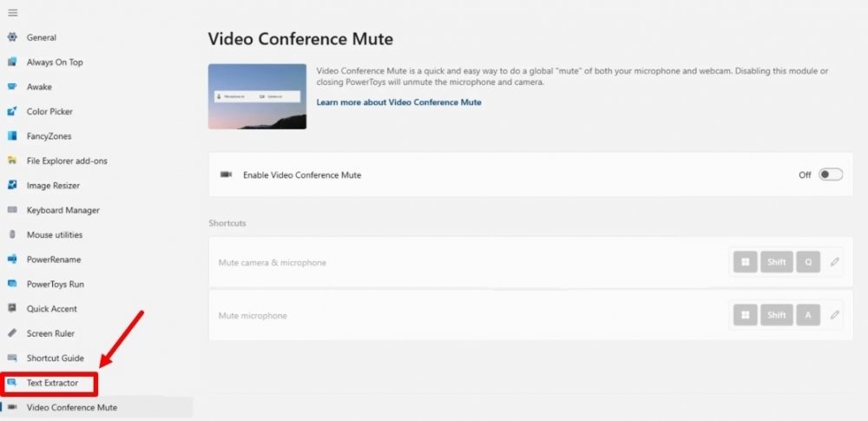Image resolution: width=868 pixels, height=421 pixels.
Task: Click Shift key in Mute camera & microphone shortcut
Action: coord(777,262)
